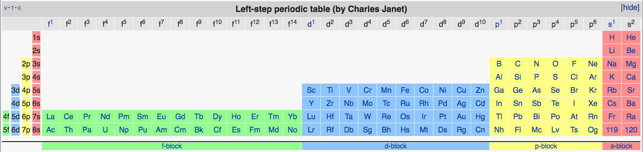
Task: Select the hydrogen H element cell
Action: click(x=612, y=37)
